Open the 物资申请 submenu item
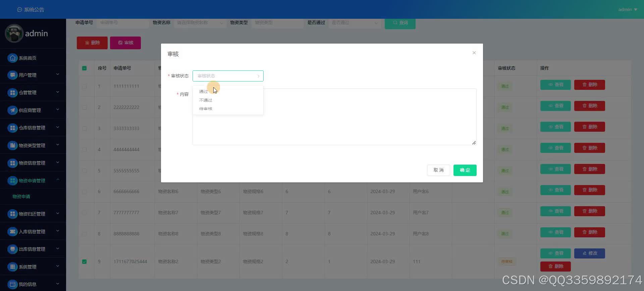This screenshot has width=644, height=291. pos(21,196)
